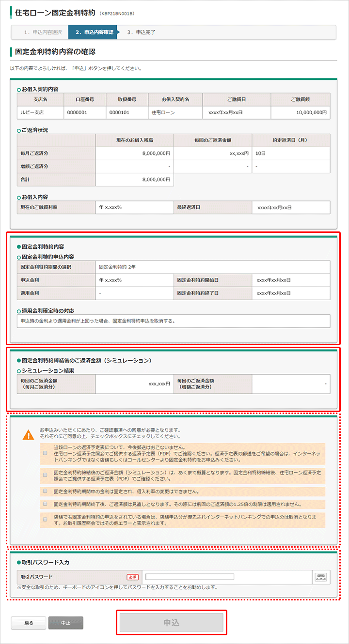Tick the fixed-rate cannot change checkbox
The width and height of the screenshot is (349, 644).
(45, 491)
